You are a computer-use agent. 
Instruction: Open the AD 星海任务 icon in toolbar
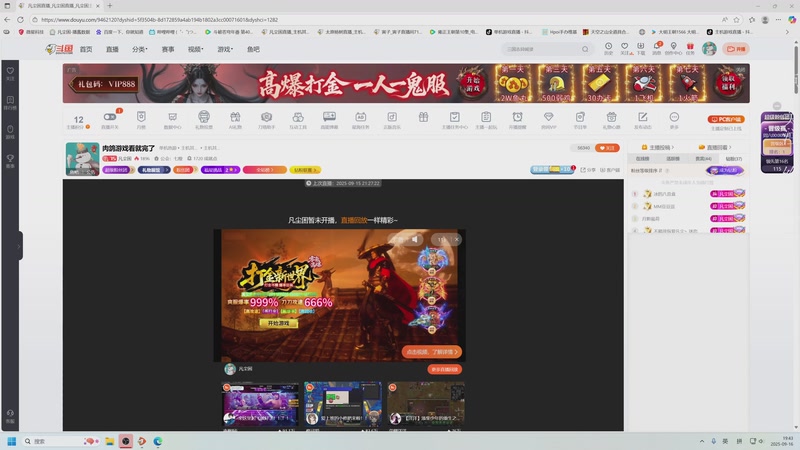pos(360,120)
